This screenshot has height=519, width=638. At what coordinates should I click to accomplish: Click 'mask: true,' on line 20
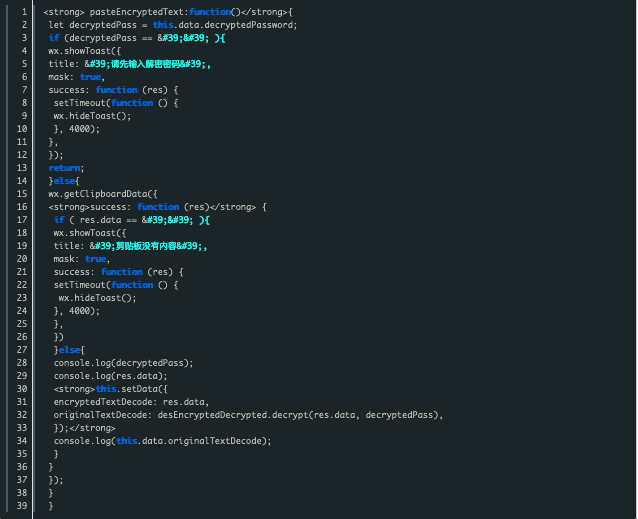(x=82, y=259)
